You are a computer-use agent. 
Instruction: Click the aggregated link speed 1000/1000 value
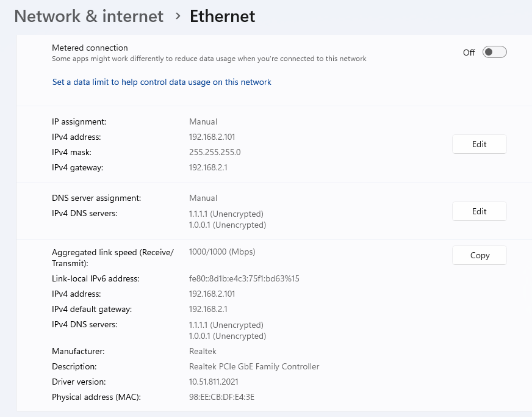coord(222,252)
